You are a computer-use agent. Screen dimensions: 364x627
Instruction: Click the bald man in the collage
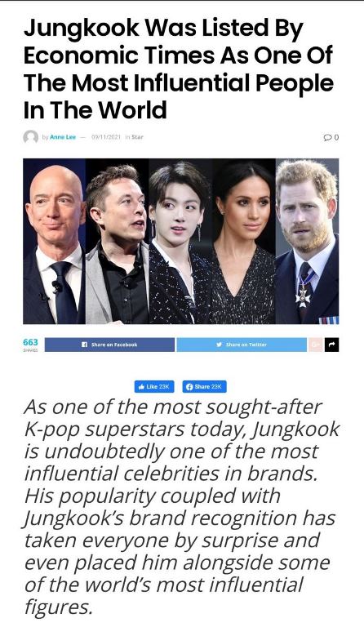[54, 241]
